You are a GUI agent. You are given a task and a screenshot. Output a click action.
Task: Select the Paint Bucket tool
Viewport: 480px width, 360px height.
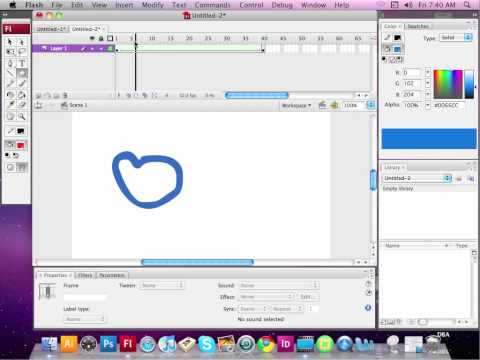coord(22,95)
